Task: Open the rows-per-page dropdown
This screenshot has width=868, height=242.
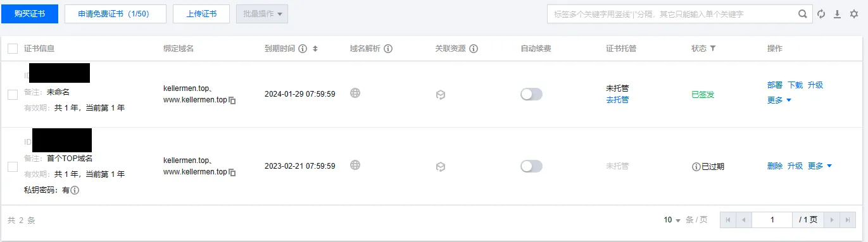Action: [672, 220]
